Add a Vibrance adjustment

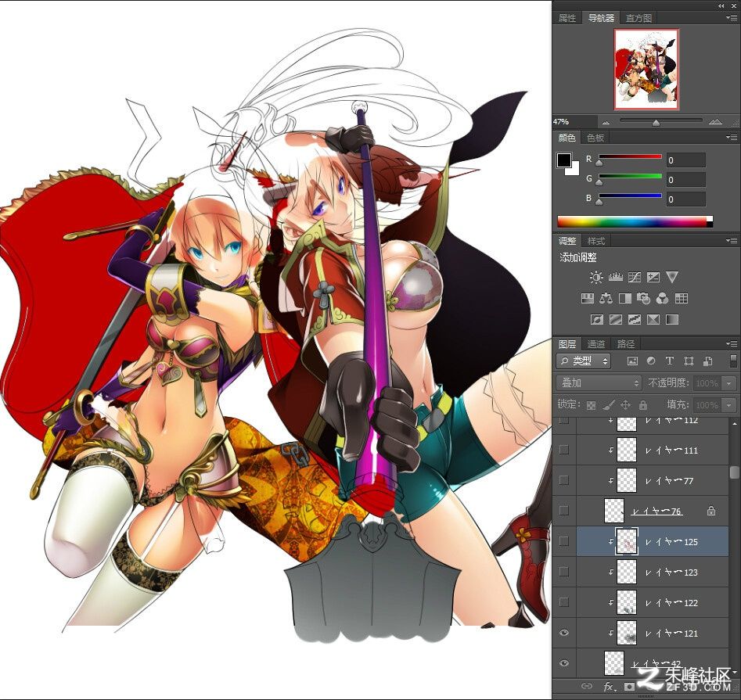point(672,277)
